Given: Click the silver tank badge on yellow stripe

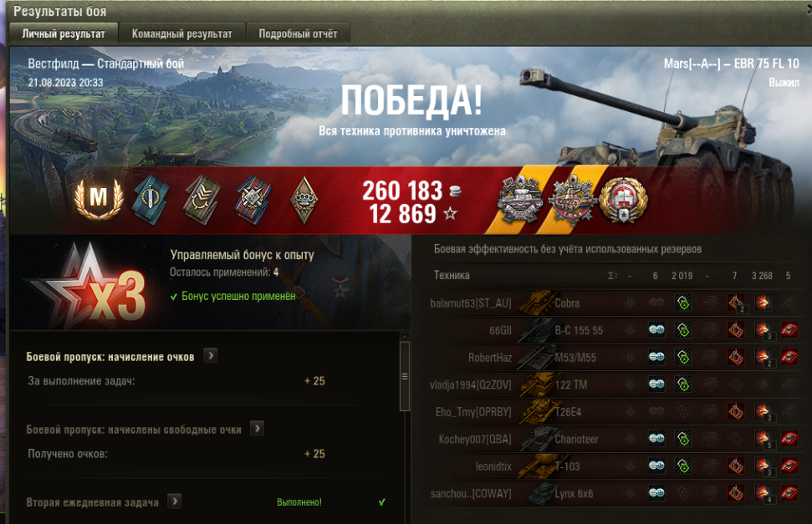Looking at the screenshot, I should point(519,200).
